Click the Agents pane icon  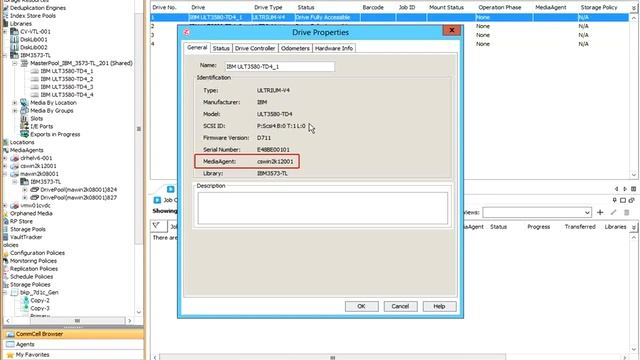click(x=10, y=344)
